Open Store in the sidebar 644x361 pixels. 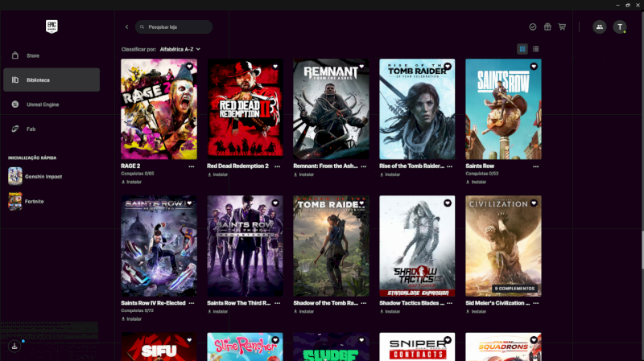(52, 55)
